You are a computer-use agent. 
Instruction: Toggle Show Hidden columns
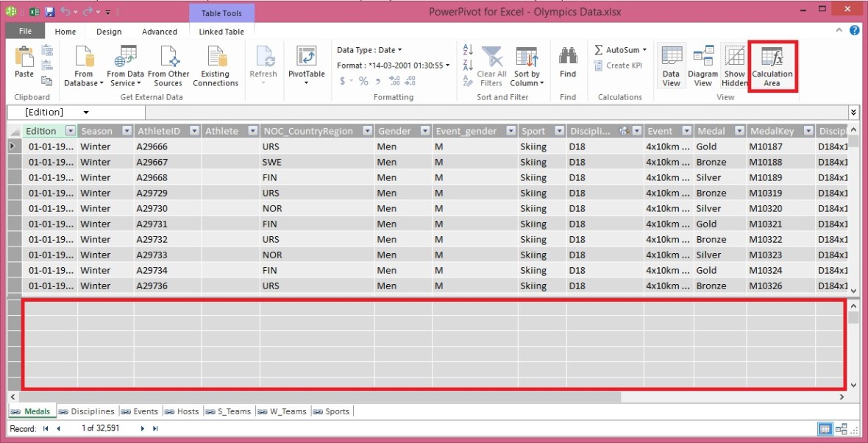coord(734,66)
